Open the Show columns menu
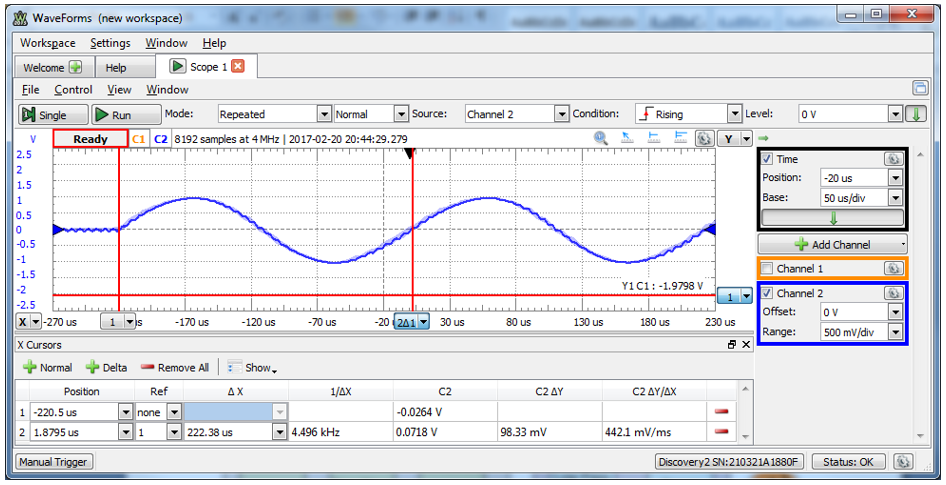This screenshot has width=946, height=485. click(252, 367)
